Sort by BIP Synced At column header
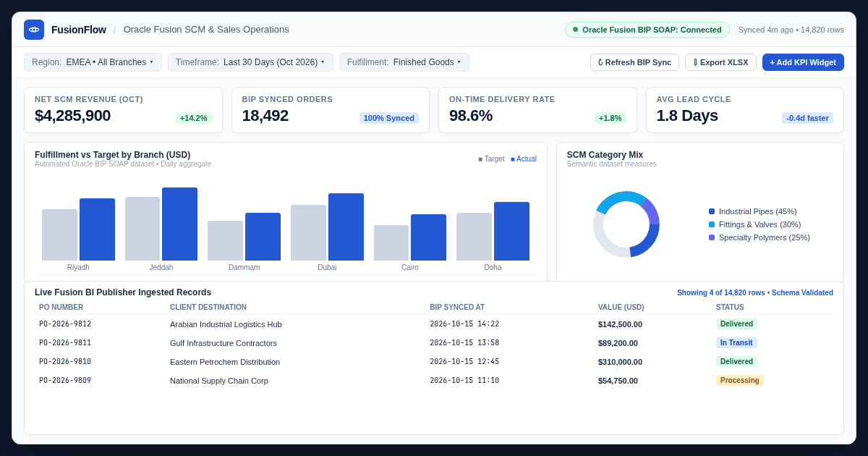The height and width of the screenshot is (456, 868). coord(457,307)
